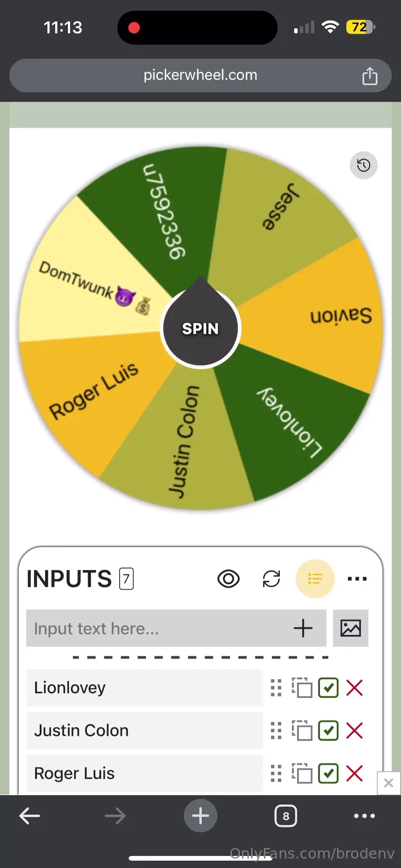Uncheck the Lionlovey checkbox
Viewport: 401px width, 868px height.
(328, 688)
